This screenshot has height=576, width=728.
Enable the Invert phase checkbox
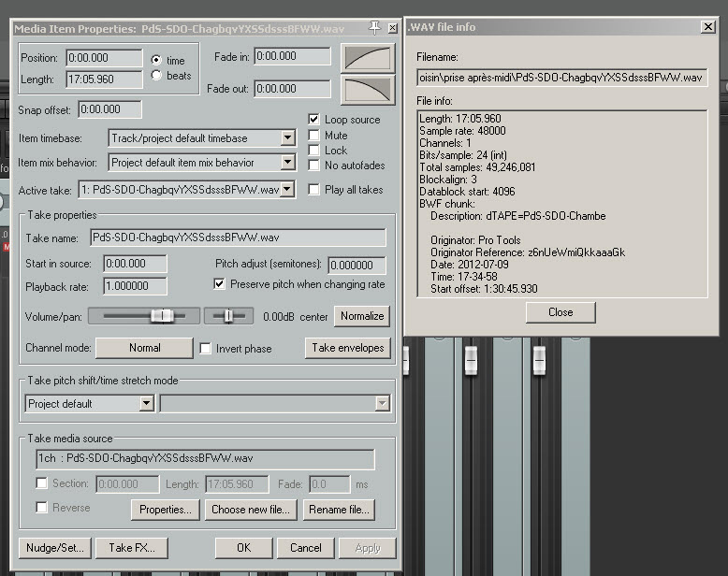206,349
